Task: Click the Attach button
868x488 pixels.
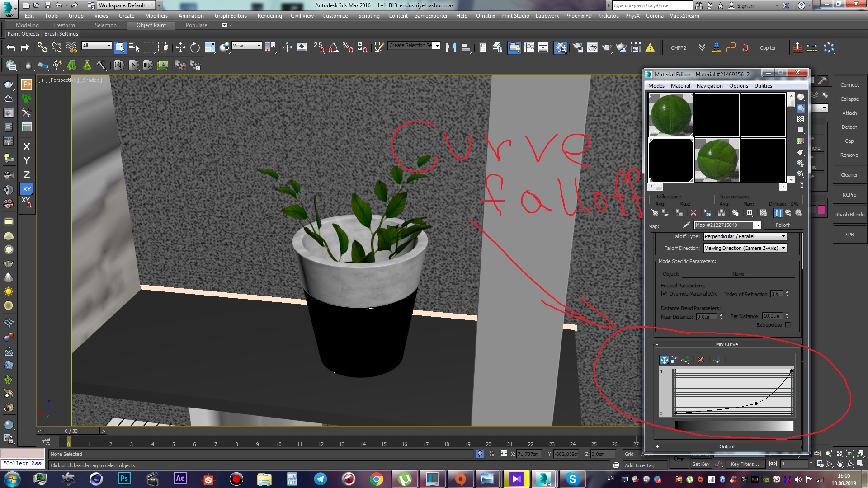Action: [849, 113]
